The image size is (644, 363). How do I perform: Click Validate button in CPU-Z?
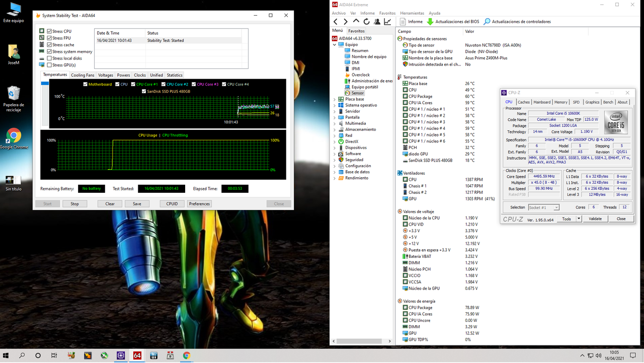595,219
